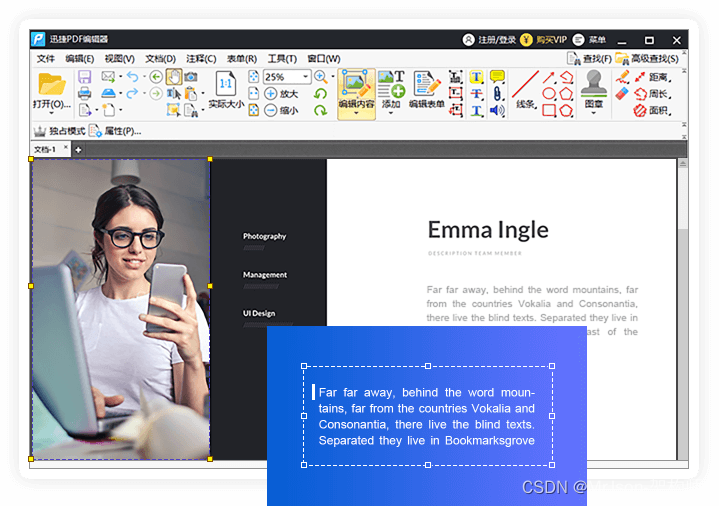This screenshot has height=506, width=719.
Task: Click 查找(F) find button
Action: pyautogui.click(x=589, y=58)
